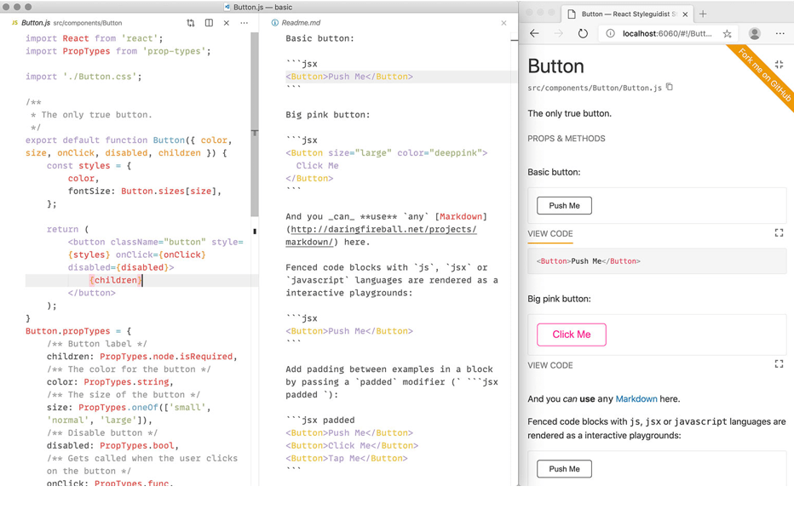Screen dimensions: 794x532
Task: Click the 'Basic button:' label in the styleguide
Action: pyautogui.click(x=554, y=173)
